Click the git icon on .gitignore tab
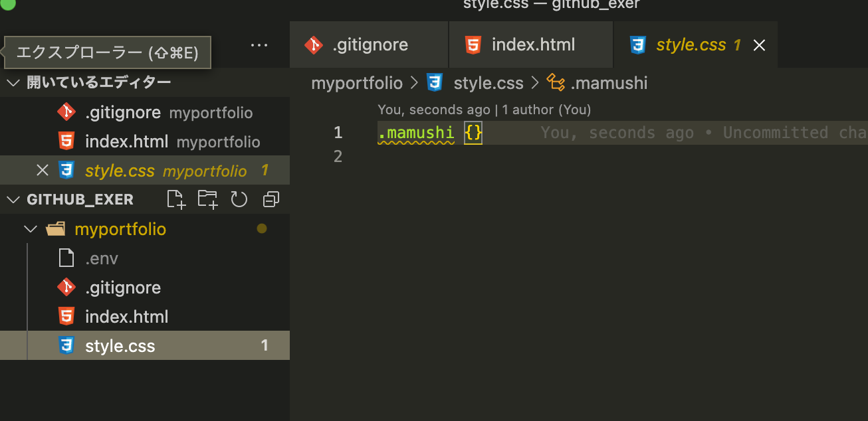 point(313,44)
